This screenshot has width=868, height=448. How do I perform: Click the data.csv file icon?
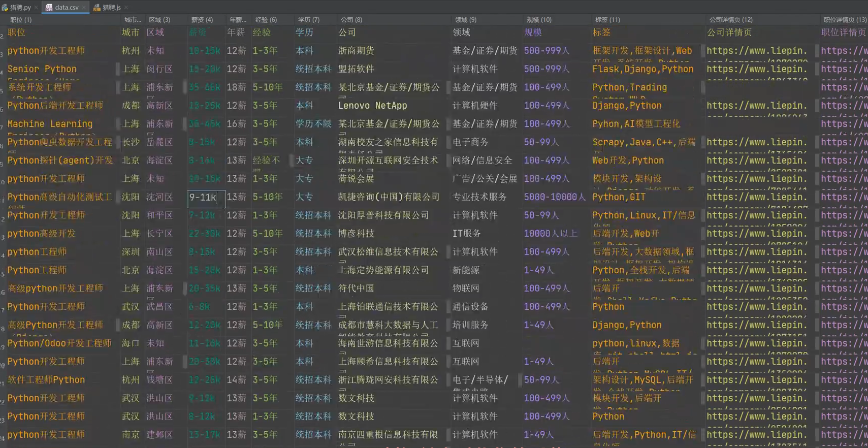click(49, 7)
